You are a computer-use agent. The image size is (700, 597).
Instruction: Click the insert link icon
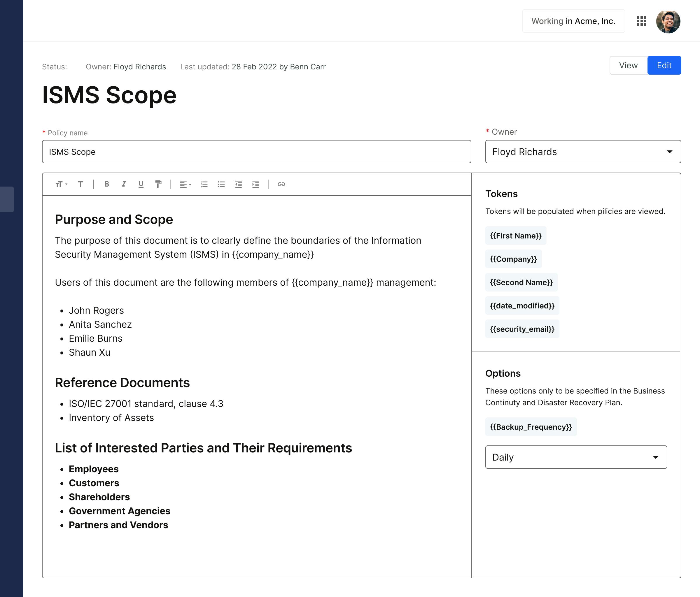pyautogui.click(x=281, y=184)
